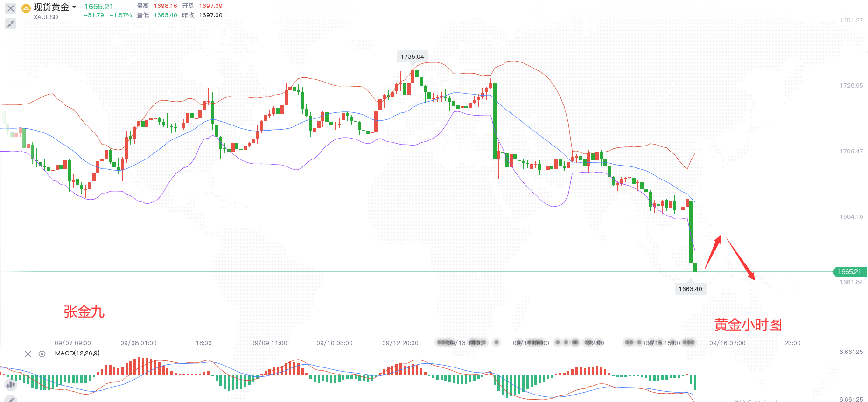Click the 1661.84 price axis value
The image size is (868, 402).
coord(851,282)
